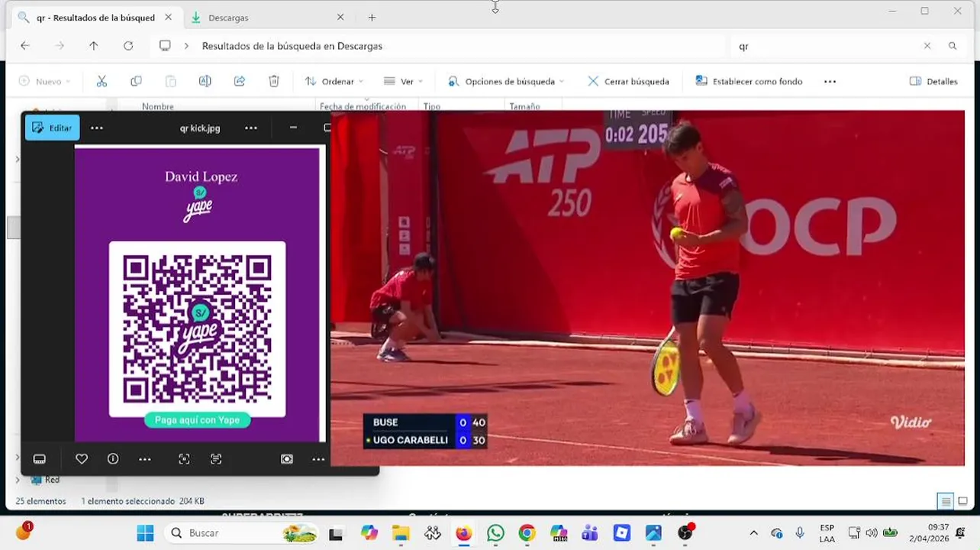Click the '25 elementos' status bar text
This screenshot has height=550, width=980.
click(41, 501)
